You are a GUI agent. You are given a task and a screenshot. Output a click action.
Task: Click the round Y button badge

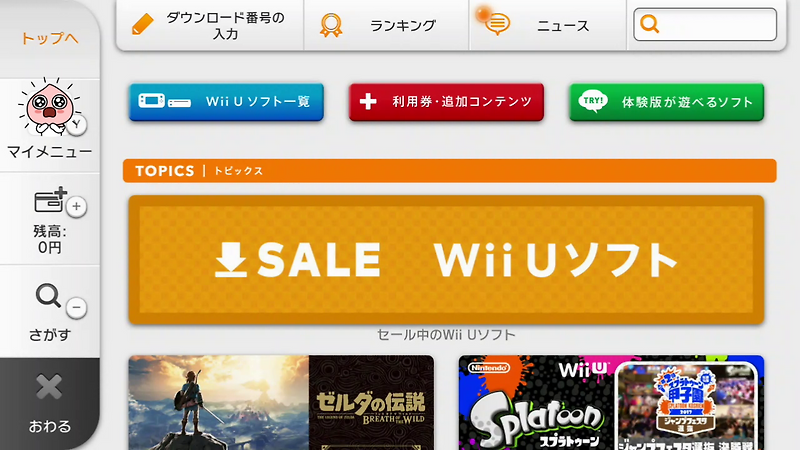coord(77,124)
